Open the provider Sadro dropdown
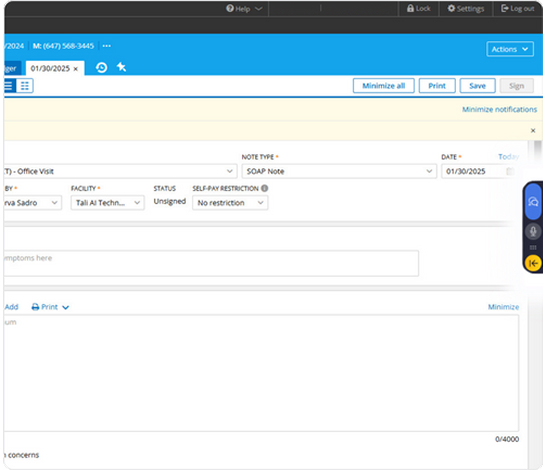This screenshot has height=470, width=546. (x=33, y=203)
